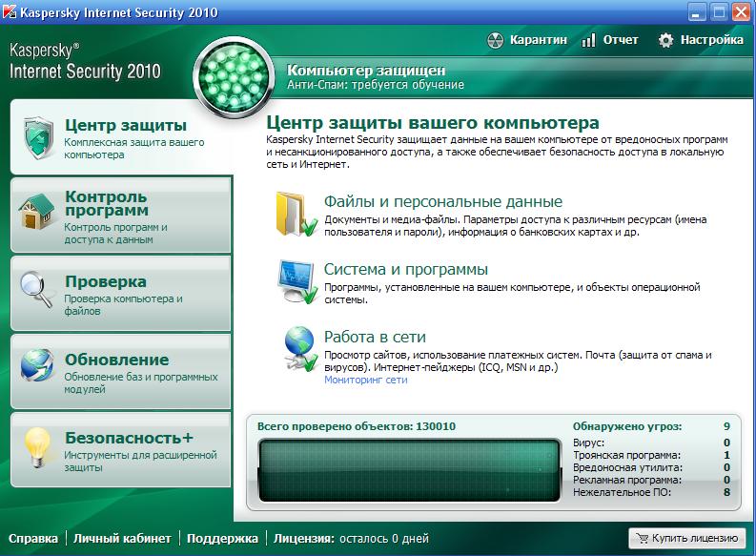Click Лицензия: осталось 0 дней
756x556 pixels.
pyautogui.click(x=351, y=538)
